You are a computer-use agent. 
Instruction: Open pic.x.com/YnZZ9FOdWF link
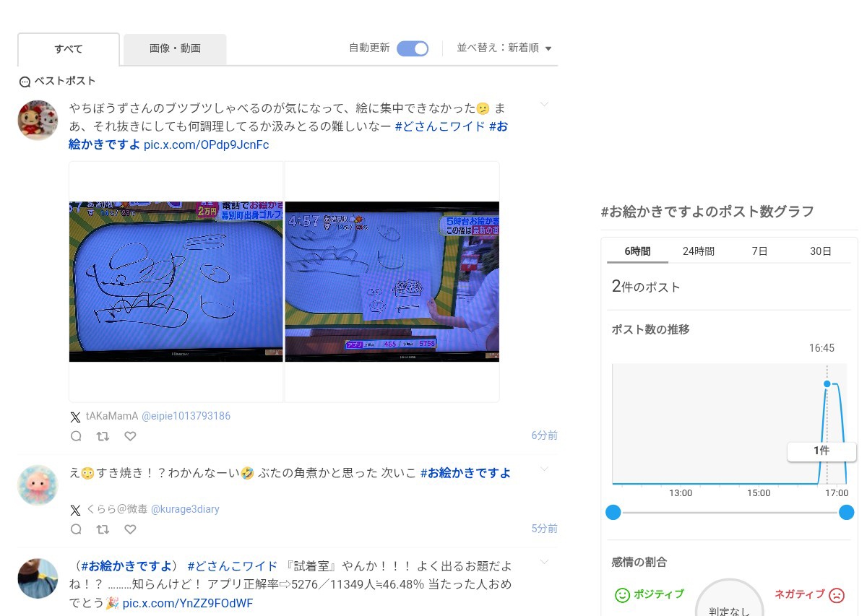tap(188, 603)
